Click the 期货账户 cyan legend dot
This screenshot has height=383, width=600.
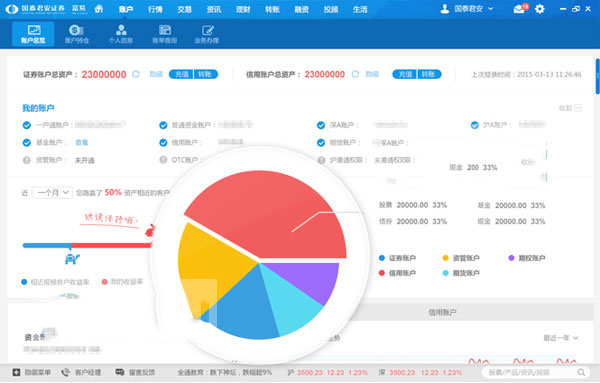(x=445, y=273)
